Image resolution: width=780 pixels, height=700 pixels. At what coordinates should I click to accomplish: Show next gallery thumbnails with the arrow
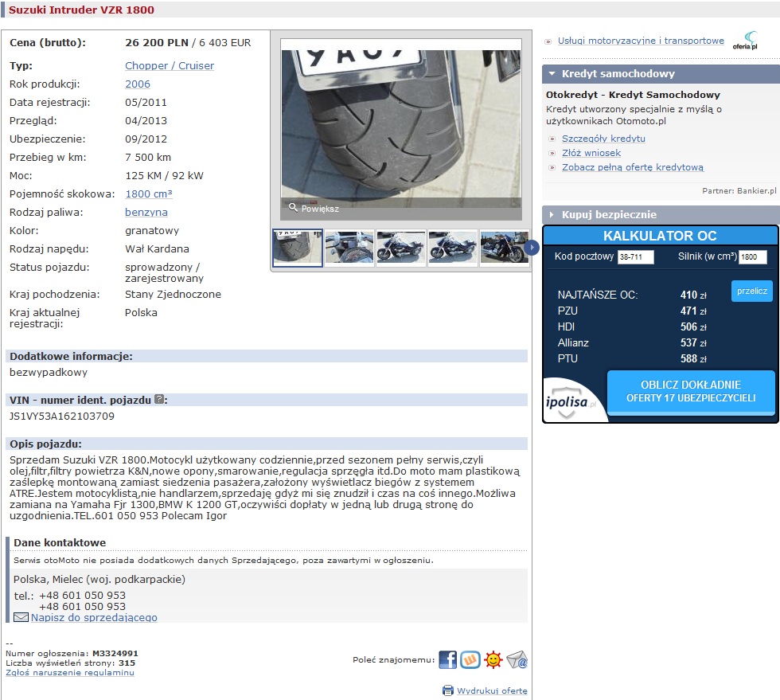pyautogui.click(x=532, y=248)
